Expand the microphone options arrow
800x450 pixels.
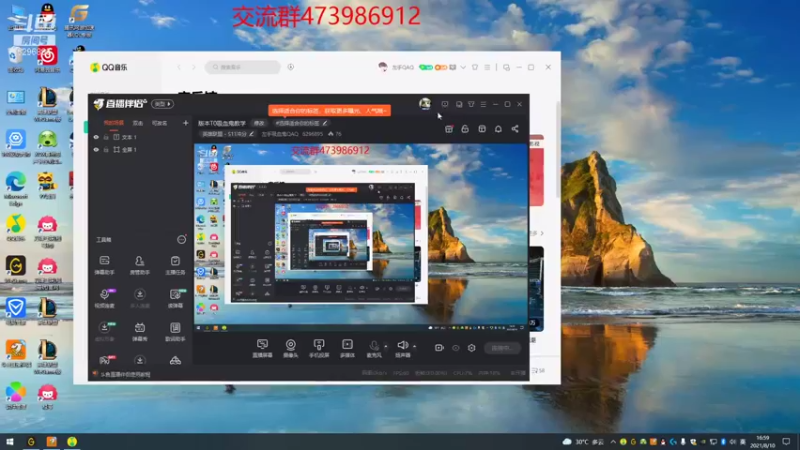coord(386,346)
